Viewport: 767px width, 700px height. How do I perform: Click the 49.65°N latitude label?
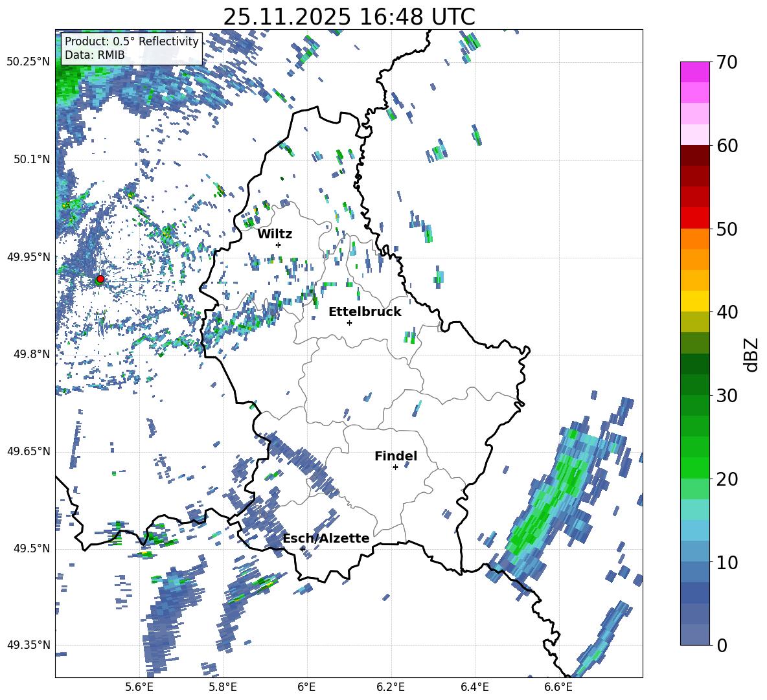click(x=29, y=451)
